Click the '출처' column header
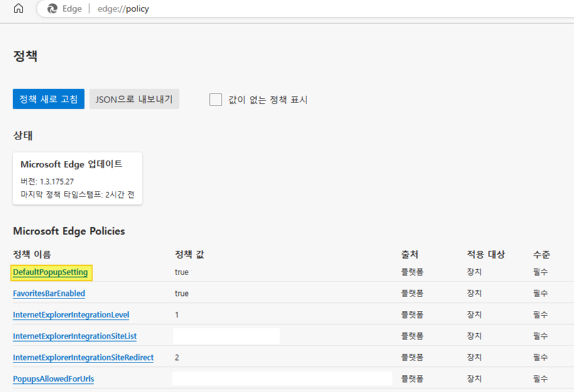 pyautogui.click(x=408, y=254)
